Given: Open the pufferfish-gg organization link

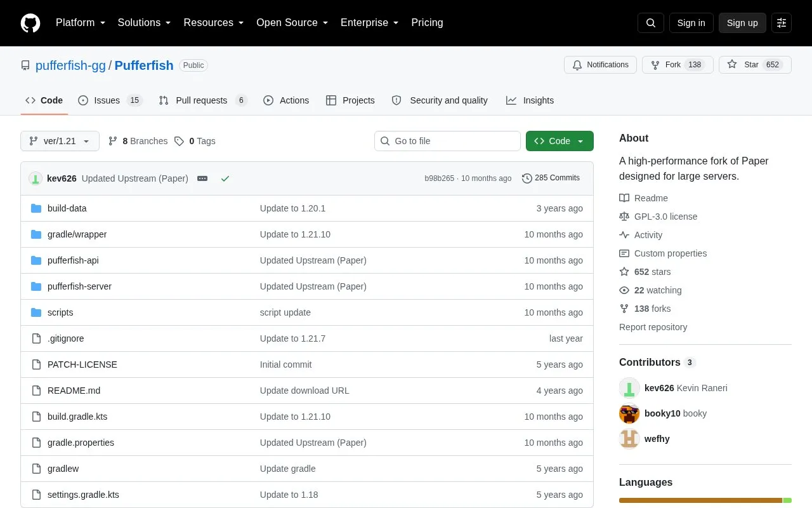Looking at the screenshot, I should [70, 65].
